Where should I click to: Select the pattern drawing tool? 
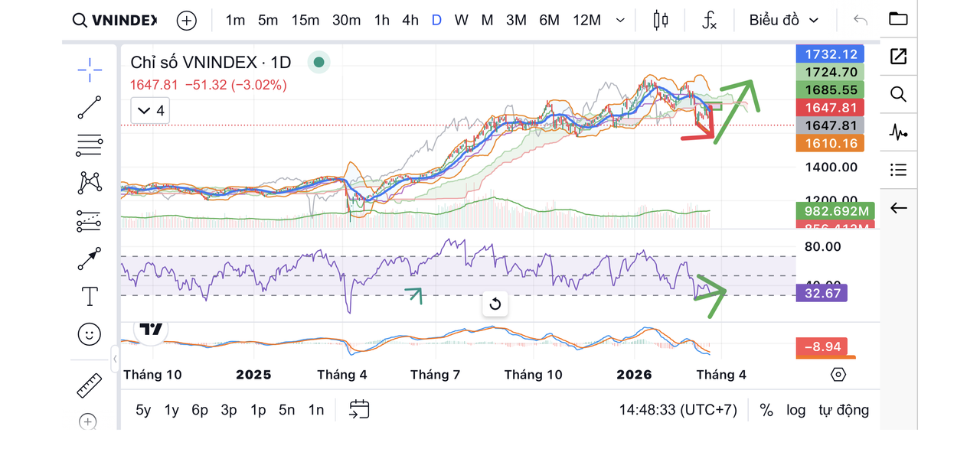(x=90, y=182)
